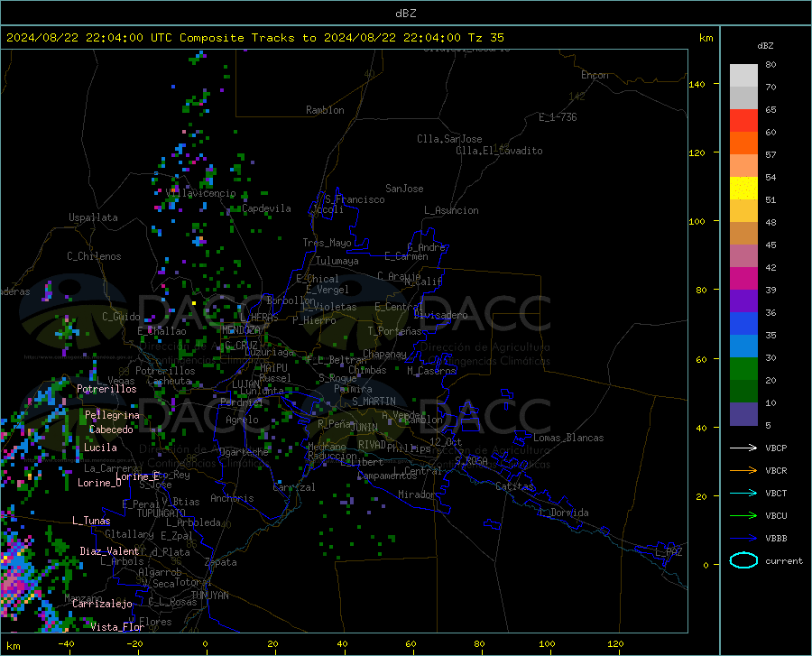Click the L_Asuncion map label
Image resolution: width=812 pixels, height=656 pixels.
point(451,210)
